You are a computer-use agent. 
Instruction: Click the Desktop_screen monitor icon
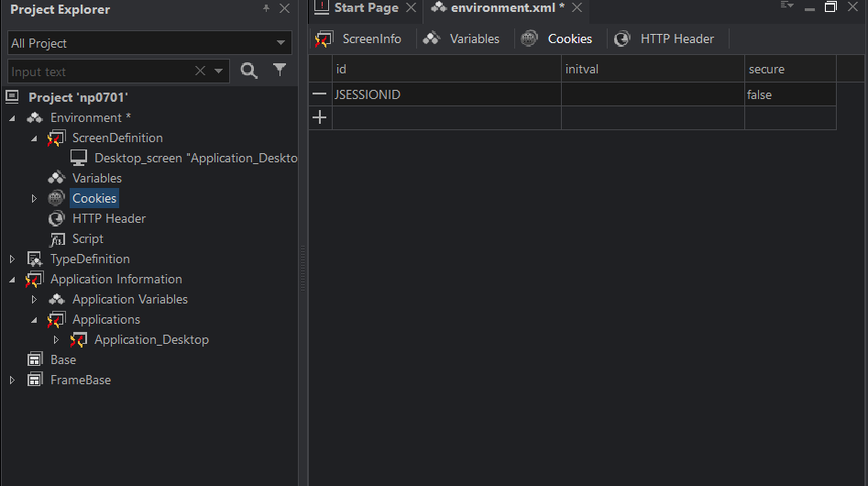[x=79, y=158]
